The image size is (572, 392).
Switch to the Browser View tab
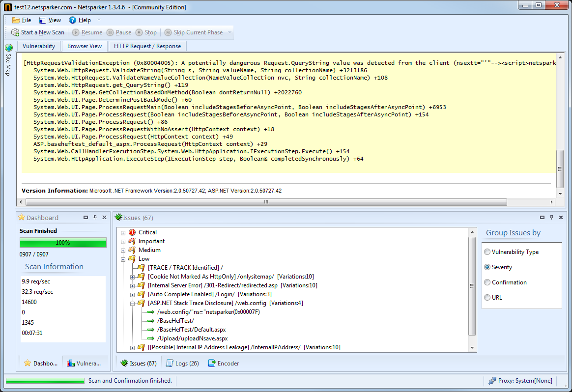[x=84, y=46]
